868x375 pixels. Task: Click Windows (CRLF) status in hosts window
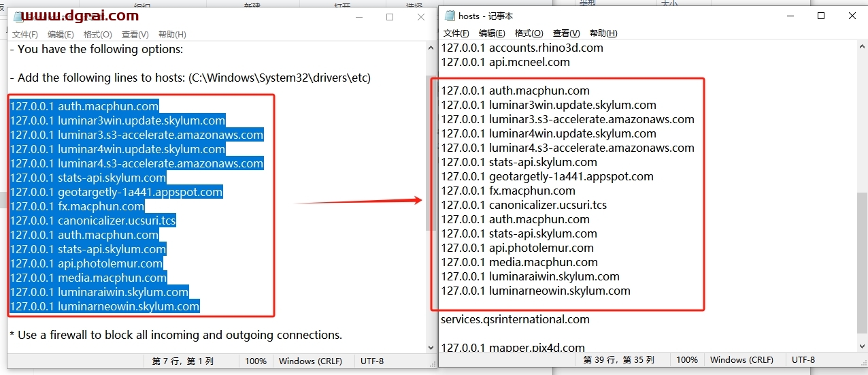(741, 359)
